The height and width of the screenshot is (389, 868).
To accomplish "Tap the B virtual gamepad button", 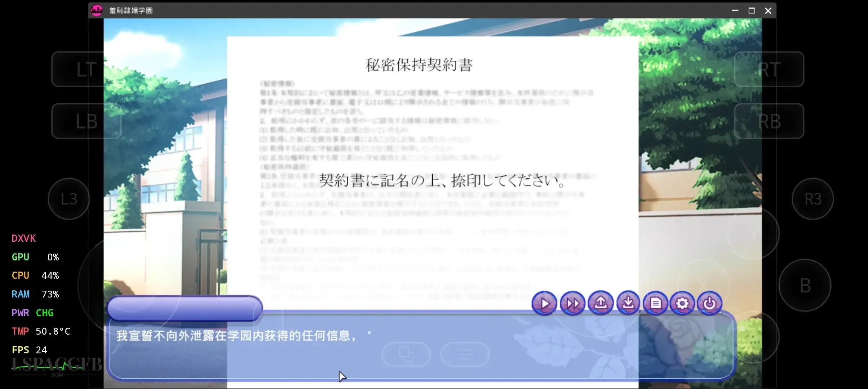I will 805,285.
